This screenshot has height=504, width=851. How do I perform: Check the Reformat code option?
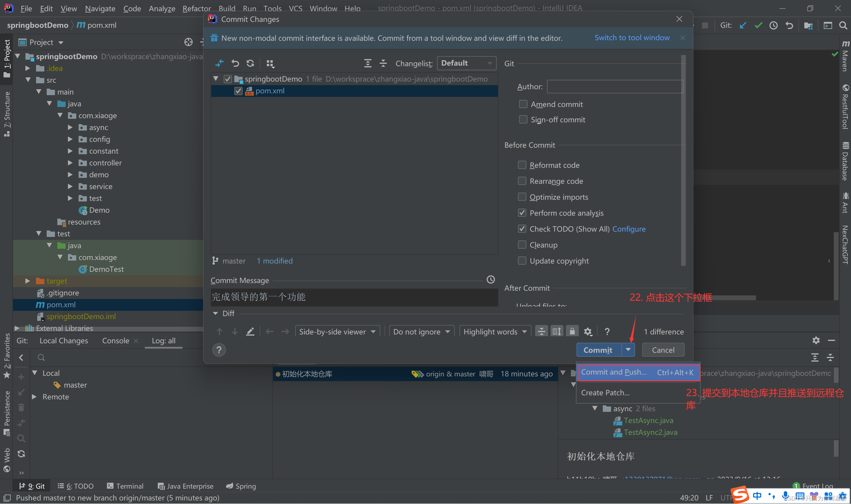(x=522, y=165)
